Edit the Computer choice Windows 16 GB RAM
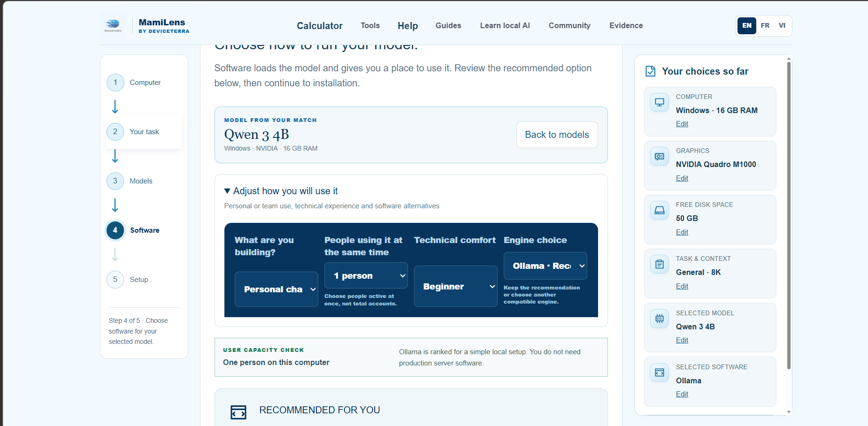868x426 pixels. click(682, 124)
